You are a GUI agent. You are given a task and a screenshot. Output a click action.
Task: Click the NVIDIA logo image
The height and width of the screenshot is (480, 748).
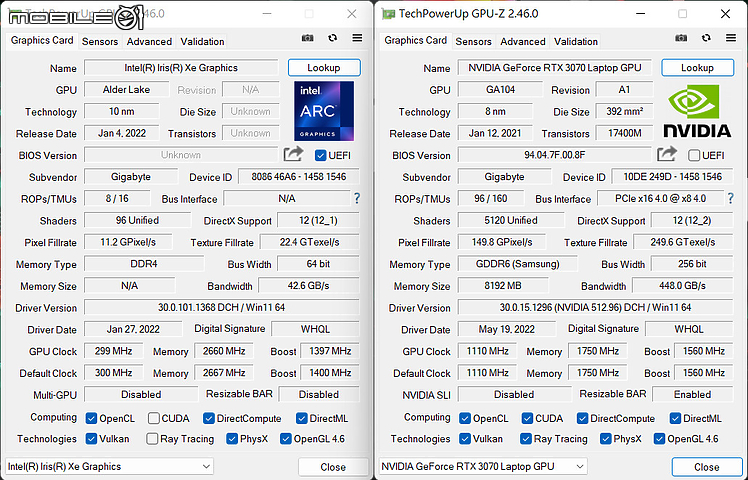tap(697, 111)
